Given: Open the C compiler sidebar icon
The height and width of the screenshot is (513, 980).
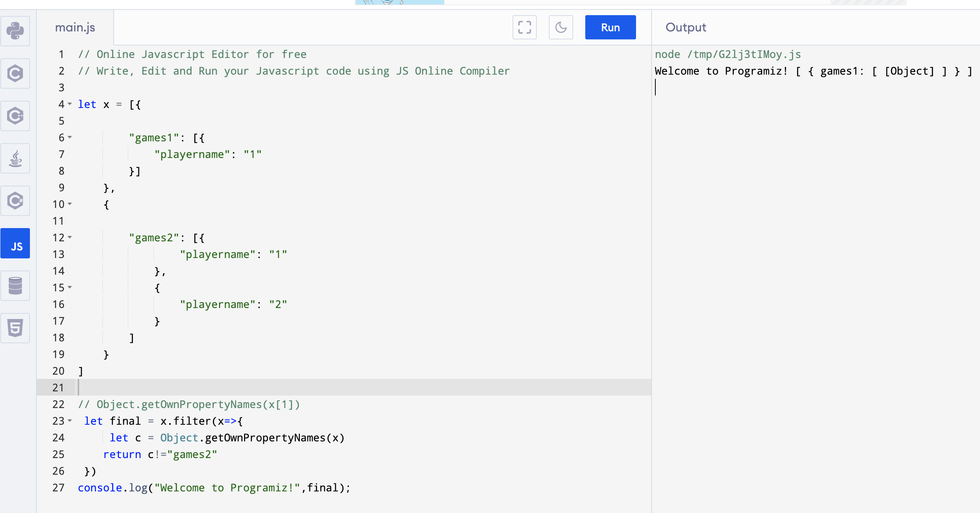Looking at the screenshot, I should pos(15,74).
